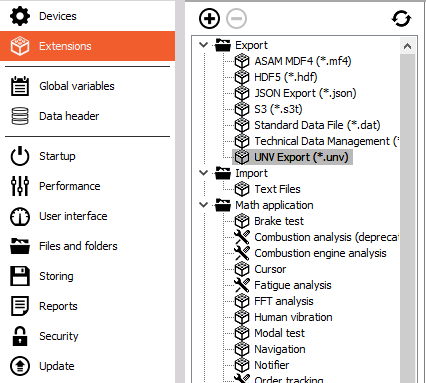426x383 pixels.
Task: Select Modal test extension
Action: pos(279,333)
